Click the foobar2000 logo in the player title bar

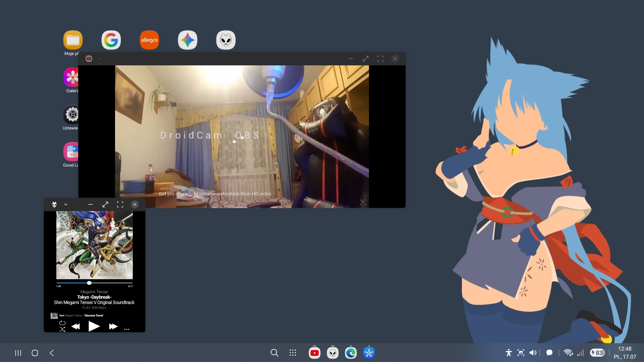pos(54,204)
